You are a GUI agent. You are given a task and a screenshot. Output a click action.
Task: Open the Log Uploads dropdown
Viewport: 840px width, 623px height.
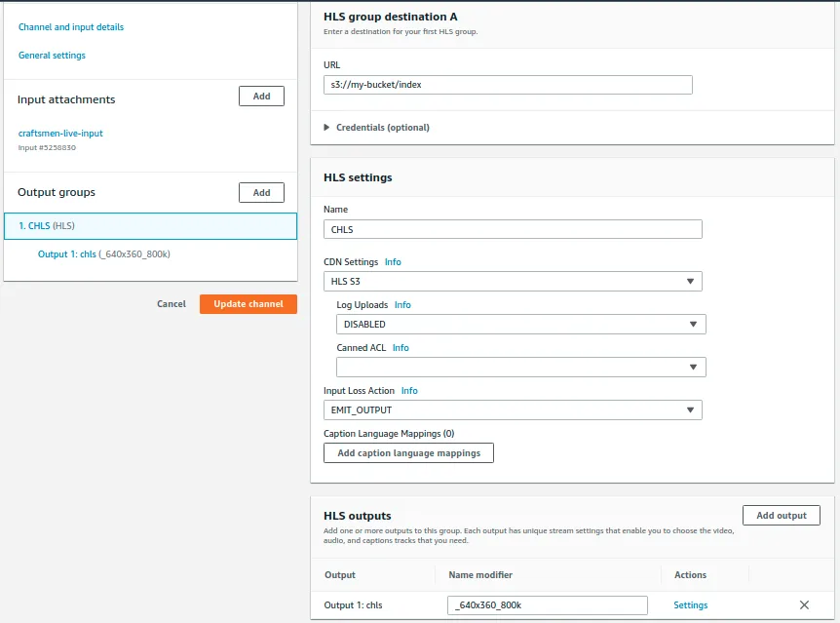pyautogui.click(x=520, y=325)
